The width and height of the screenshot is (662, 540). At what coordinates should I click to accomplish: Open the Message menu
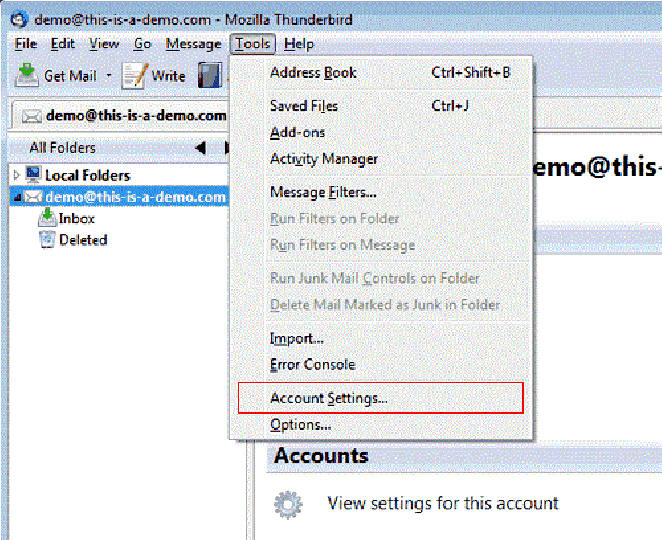tap(193, 44)
